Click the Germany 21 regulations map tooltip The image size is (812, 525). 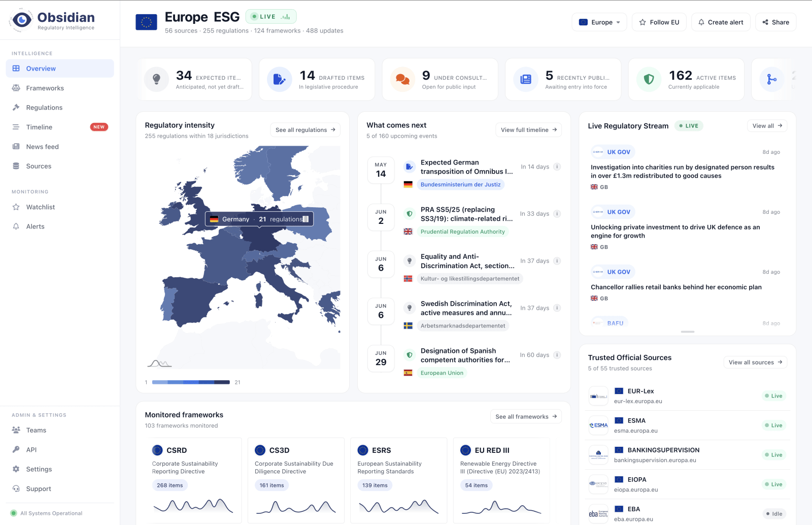(259, 219)
